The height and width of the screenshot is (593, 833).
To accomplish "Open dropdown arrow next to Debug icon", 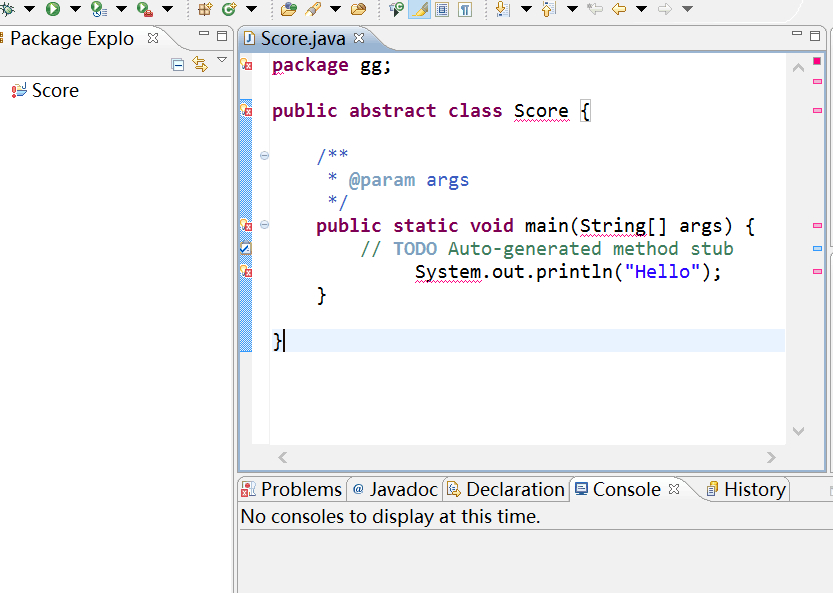I will pyautogui.click(x=30, y=9).
